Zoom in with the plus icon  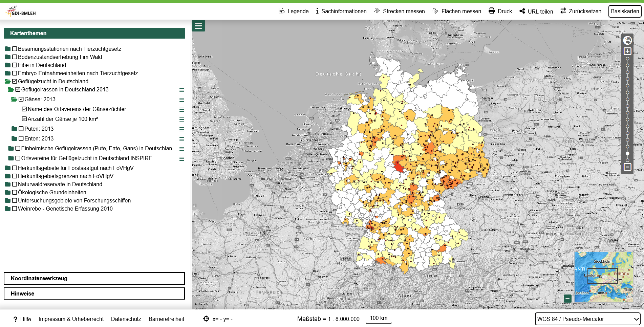pos(627,51)
